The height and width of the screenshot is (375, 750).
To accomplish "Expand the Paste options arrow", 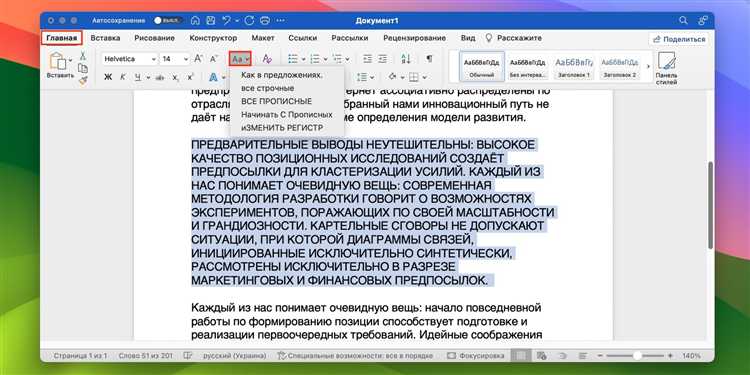I will tap(70, 60).
